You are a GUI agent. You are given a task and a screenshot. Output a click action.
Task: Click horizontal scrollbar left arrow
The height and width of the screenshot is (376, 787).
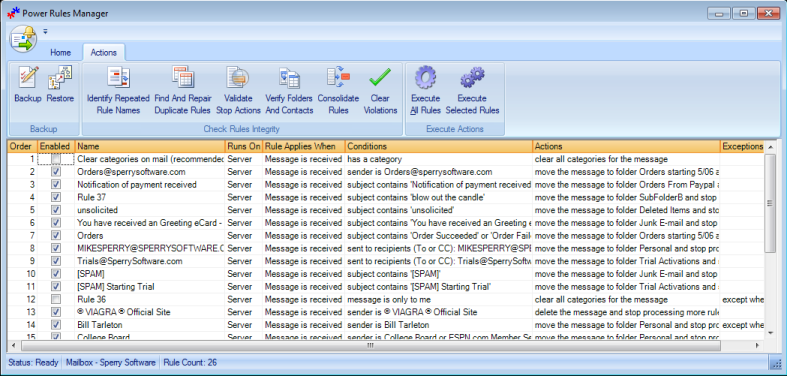13,345
